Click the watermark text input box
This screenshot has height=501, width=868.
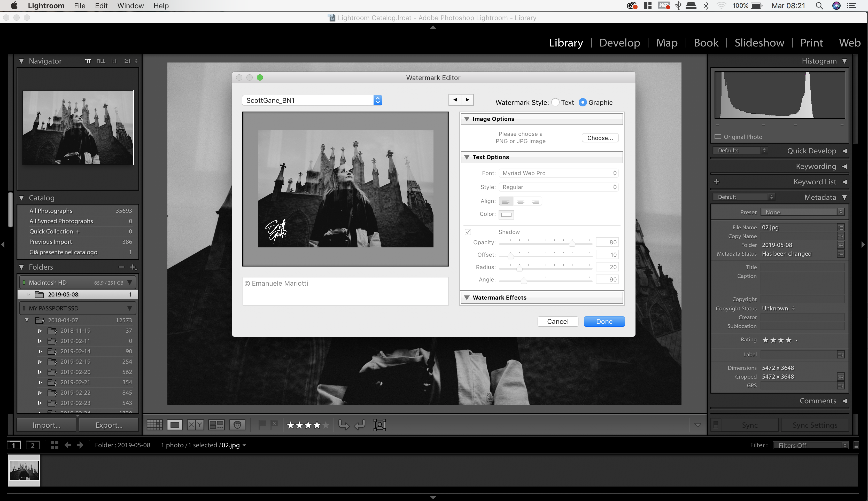[x=345, y=291]
